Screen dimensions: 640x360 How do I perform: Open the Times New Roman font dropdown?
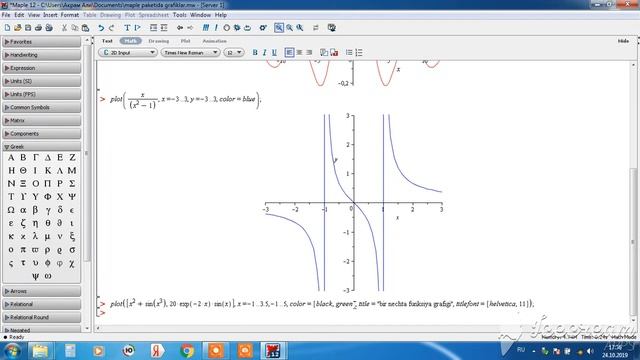[x=190, y=53]
